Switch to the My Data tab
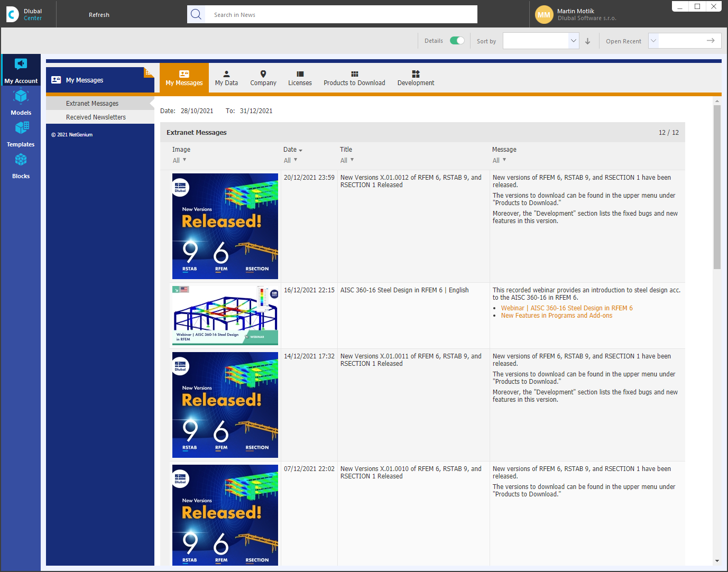 pyautogui.click(x=226, y=78)
